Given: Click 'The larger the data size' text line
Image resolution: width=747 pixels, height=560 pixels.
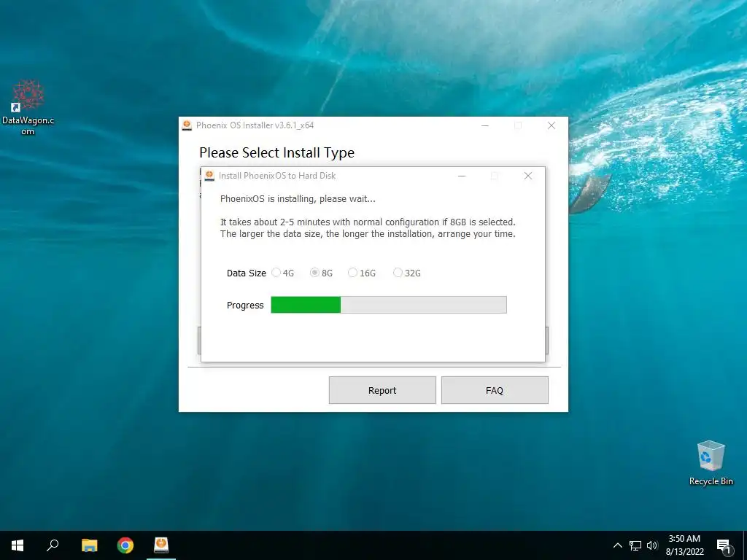Looking at the screenshot, I should tap(368, 234).
